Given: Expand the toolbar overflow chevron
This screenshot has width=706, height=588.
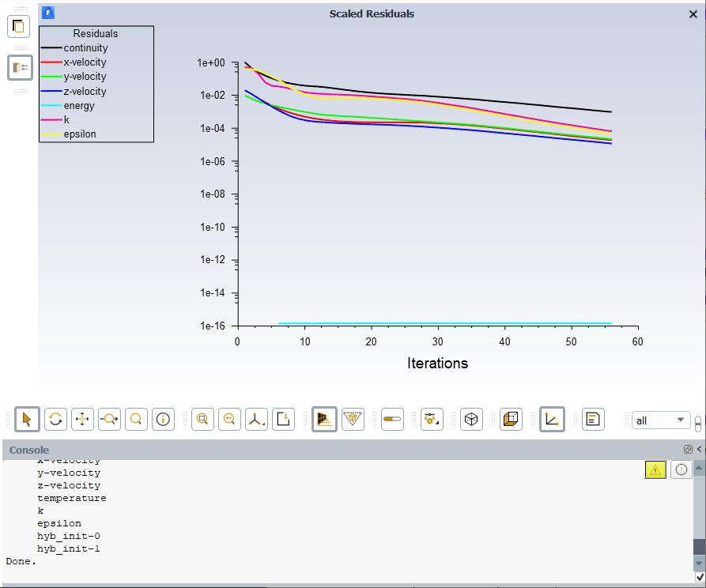Looking at the screenshot, I should [698, 423].
